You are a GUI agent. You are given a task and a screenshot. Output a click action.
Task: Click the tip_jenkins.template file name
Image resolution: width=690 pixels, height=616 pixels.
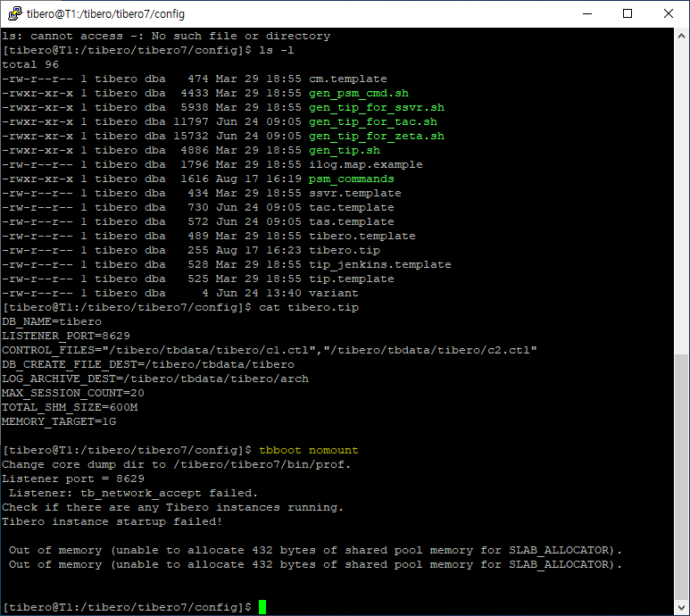379,265
